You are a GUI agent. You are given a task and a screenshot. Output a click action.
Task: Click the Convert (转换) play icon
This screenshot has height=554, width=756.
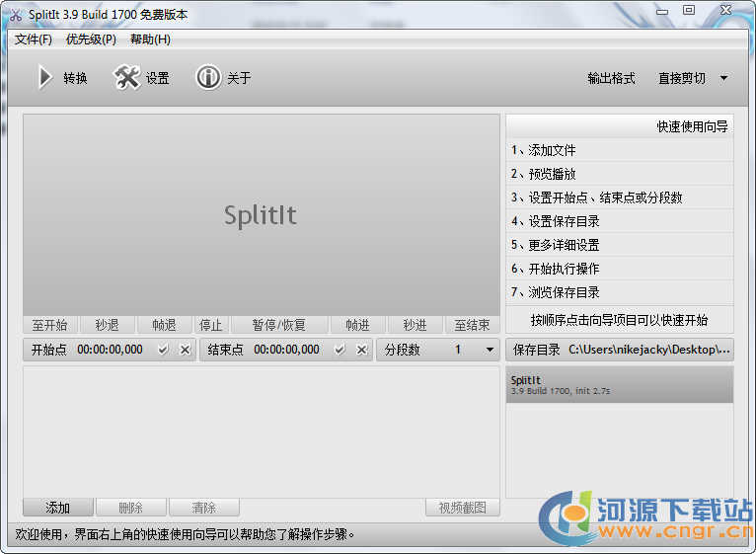pos(44,78)
